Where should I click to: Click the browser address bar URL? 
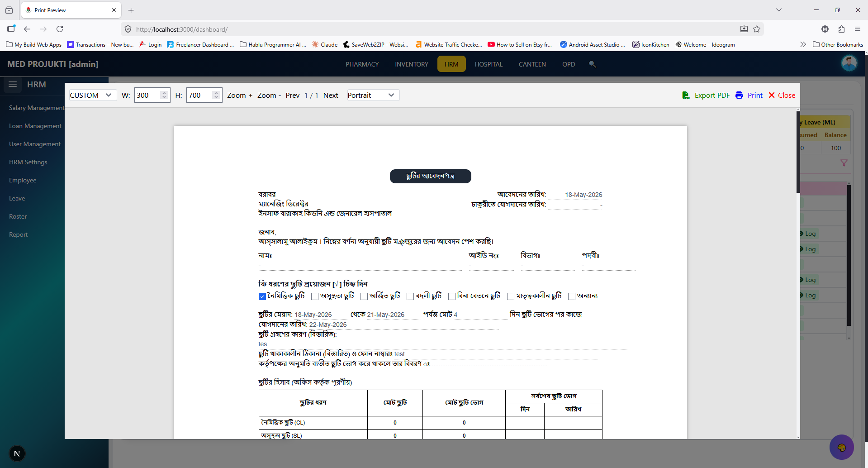coord(182,29)
